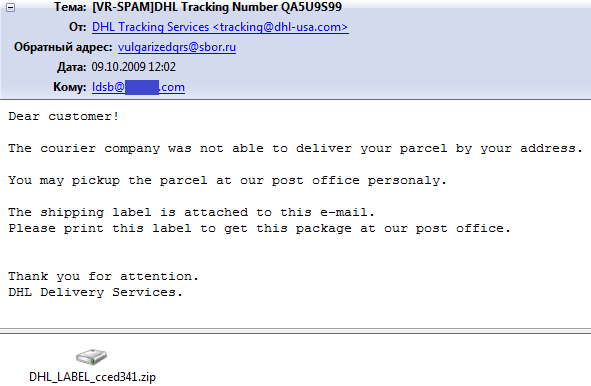591x386 pixels.
Task: Click the divider above the attachment pane
Action: point(296,331)
